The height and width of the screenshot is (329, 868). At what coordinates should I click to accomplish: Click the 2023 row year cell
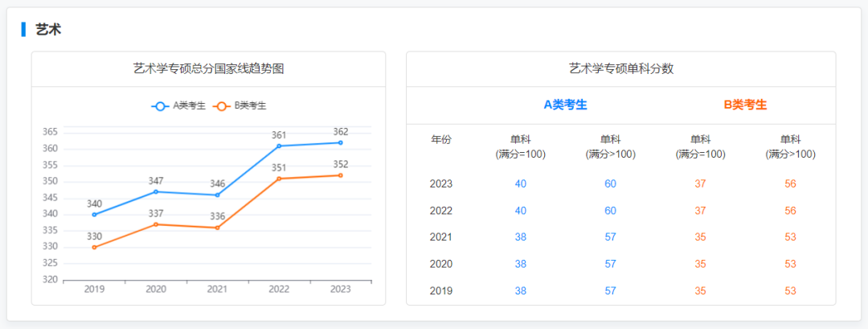(x=441, y=184)
